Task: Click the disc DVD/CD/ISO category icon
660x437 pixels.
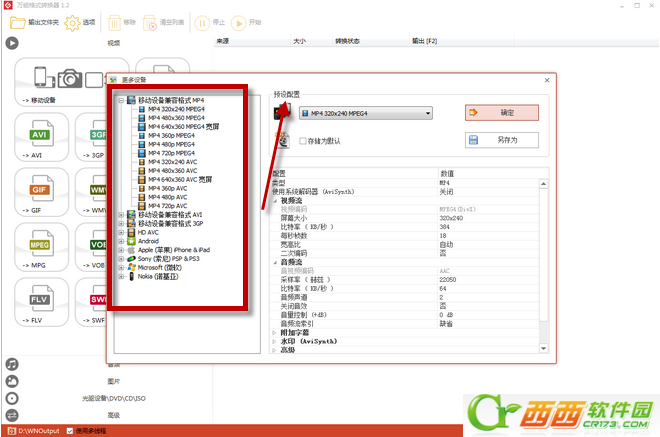Action: (x=12, y=398)
